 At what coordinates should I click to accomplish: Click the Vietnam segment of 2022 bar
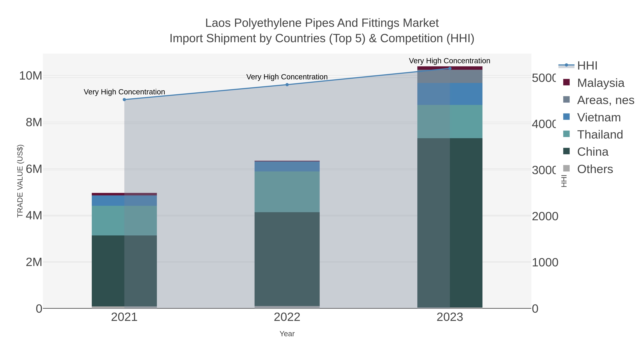[287, 166]
